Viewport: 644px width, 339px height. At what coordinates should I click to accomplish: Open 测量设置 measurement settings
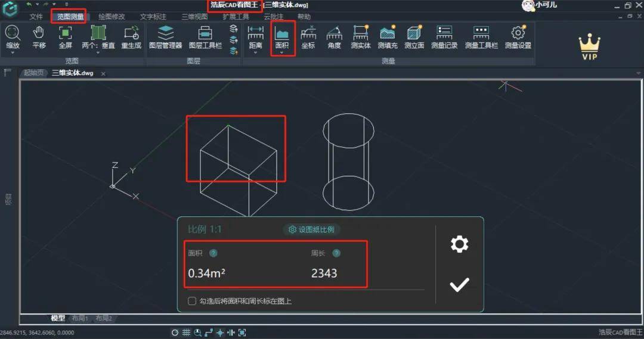coord(518,37)
